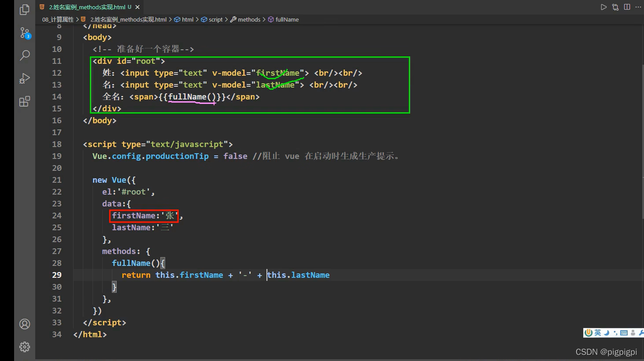Click the closing </html> tag

pos(90,334)
